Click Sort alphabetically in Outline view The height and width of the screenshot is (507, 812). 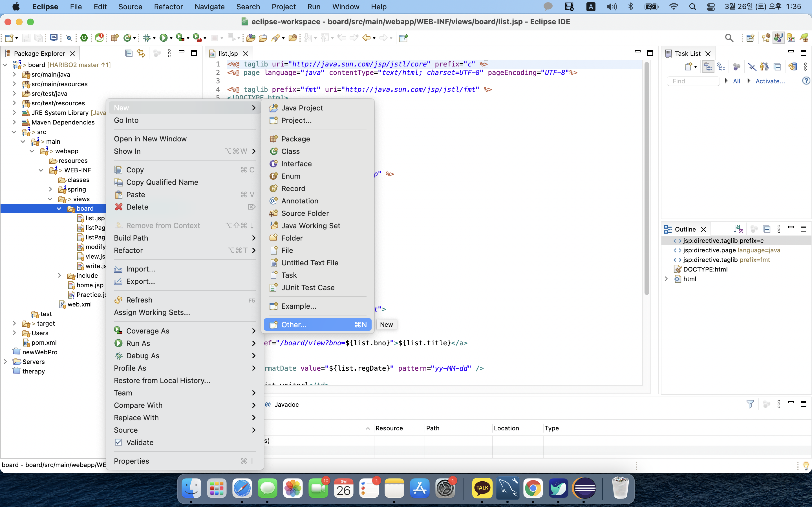coord(738,229)
